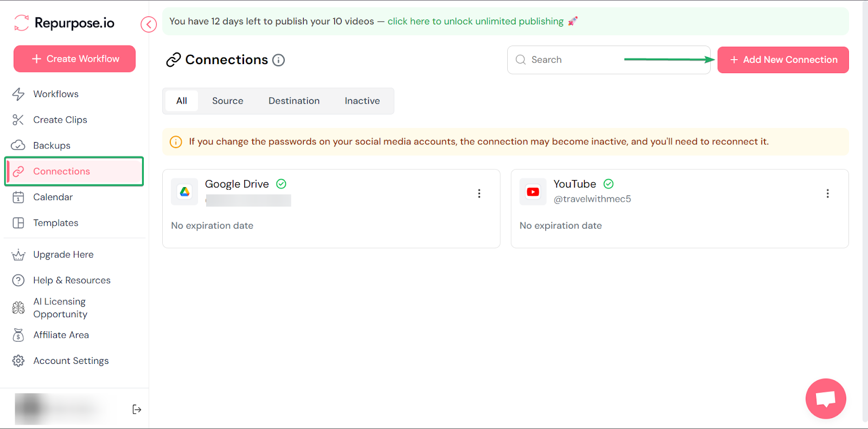868x429 pixels.
Task: Click the Account Settings gear icon
Action: 18,361
